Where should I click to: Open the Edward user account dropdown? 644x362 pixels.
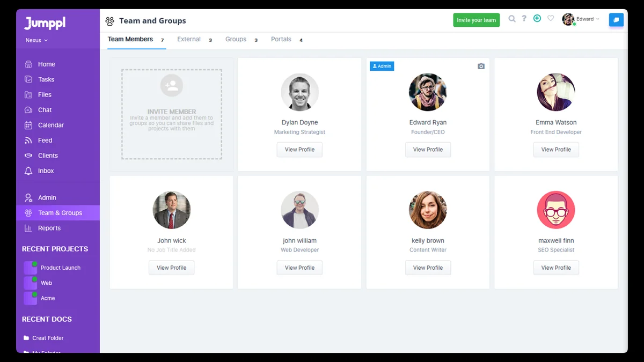click(x=582, y=19)
